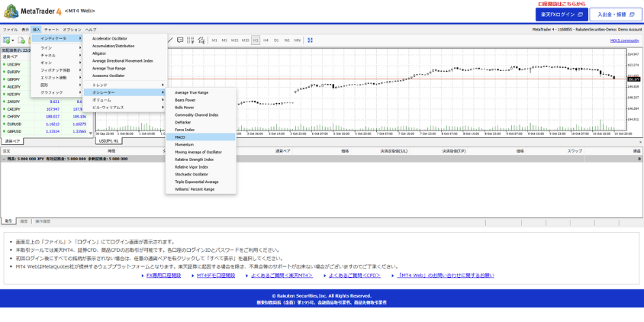Screen dimensions: 644x322
Task: Open the 履歴 tab in the bottom panel
Action: pos(24,221)
